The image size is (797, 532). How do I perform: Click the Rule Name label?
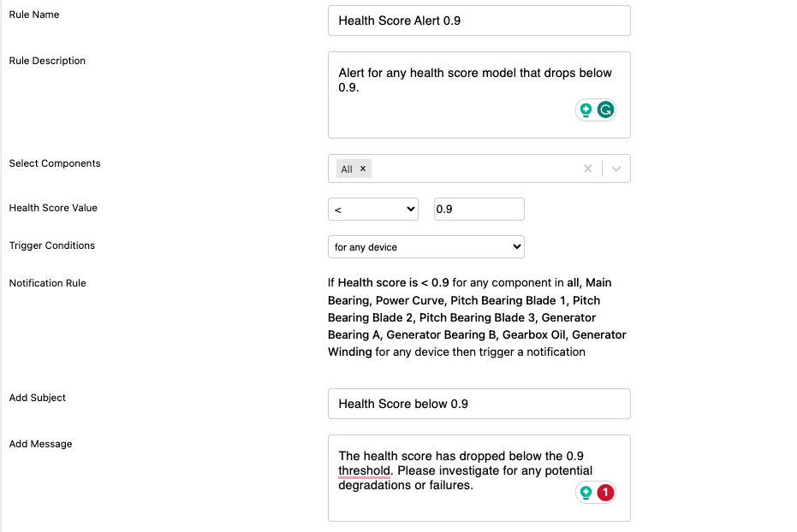point(34,15)
